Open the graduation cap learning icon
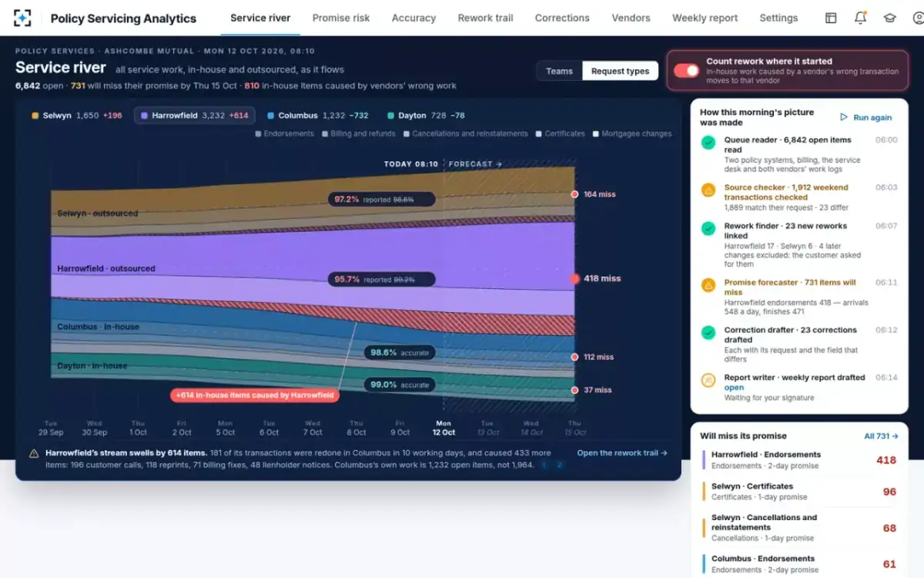 pyautogui.click(x=890, y=18)
